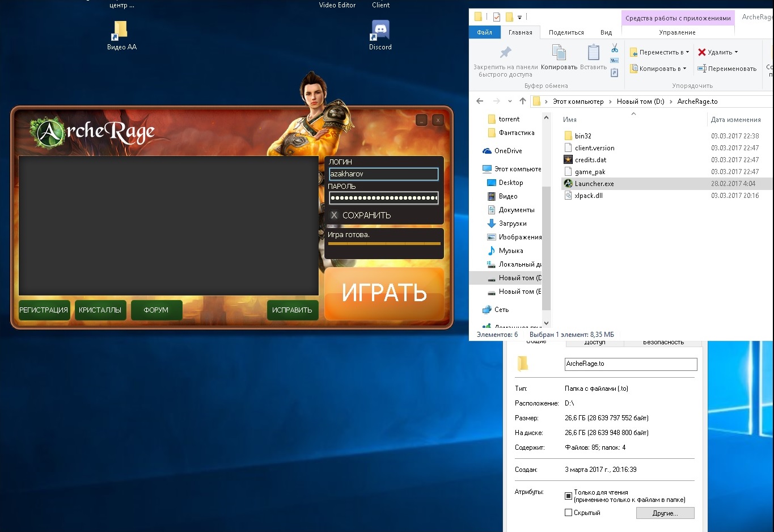The width and height of the screenshot is (774, 532).
Task: Expand the chevron after Новый том (D:) in address bar
Action: tap(671, 102)
